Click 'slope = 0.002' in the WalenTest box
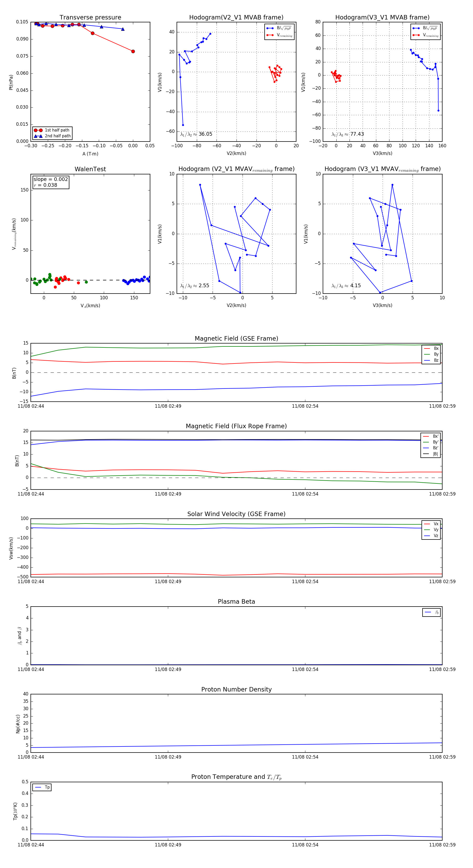 coord(50,179)
